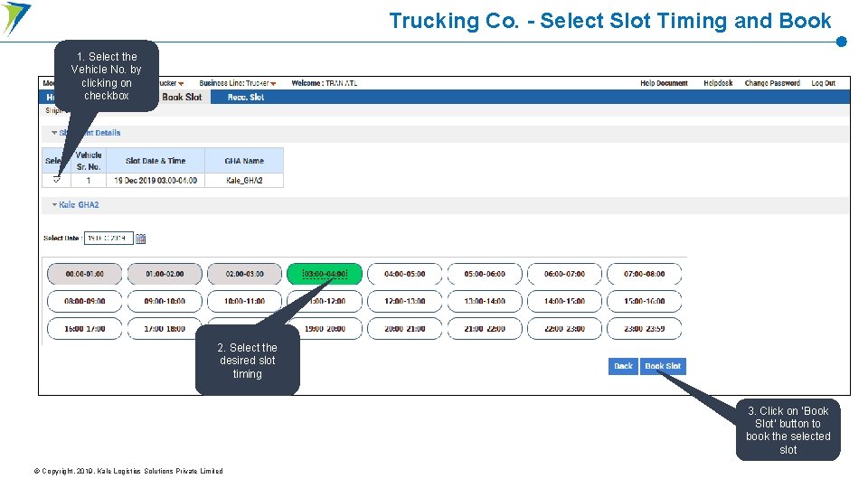The image size is (868, 488).
Task: Click the Kale_GHA2 table cell
Action: 244,181
